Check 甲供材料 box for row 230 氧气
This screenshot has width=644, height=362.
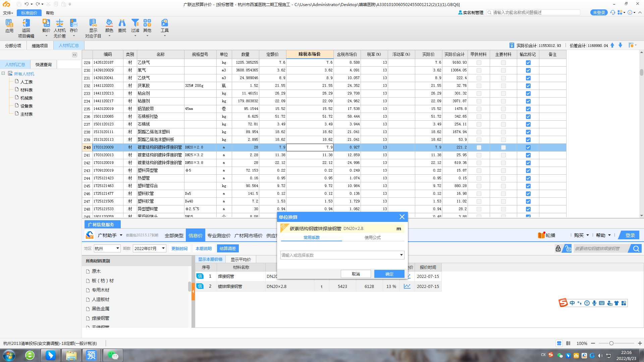click(479, 70)
